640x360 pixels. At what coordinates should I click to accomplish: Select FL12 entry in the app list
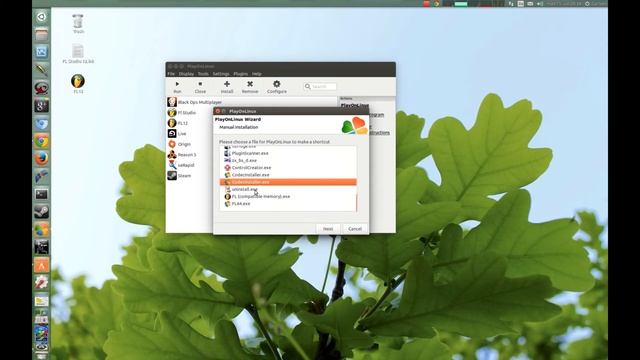pyautogui.click(x=182, y=123)
